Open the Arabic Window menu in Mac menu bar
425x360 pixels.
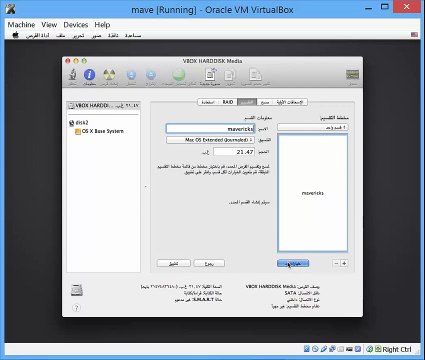coord(113,35)
